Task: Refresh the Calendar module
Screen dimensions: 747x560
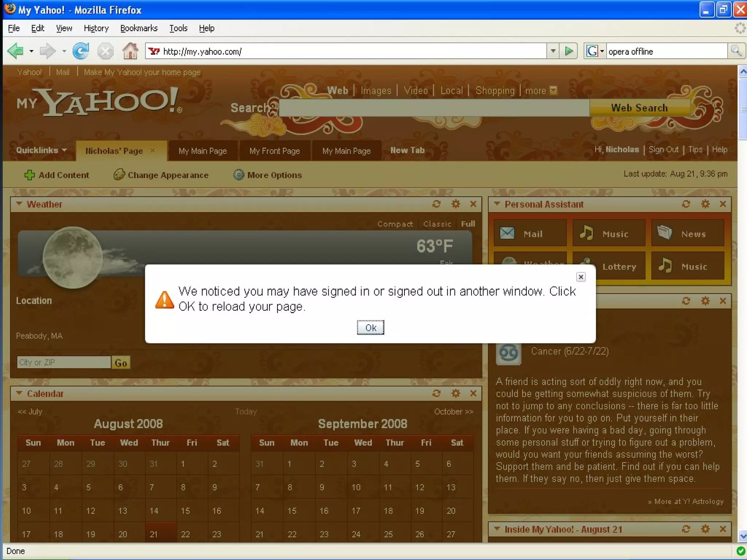Action: pos(437,393)
